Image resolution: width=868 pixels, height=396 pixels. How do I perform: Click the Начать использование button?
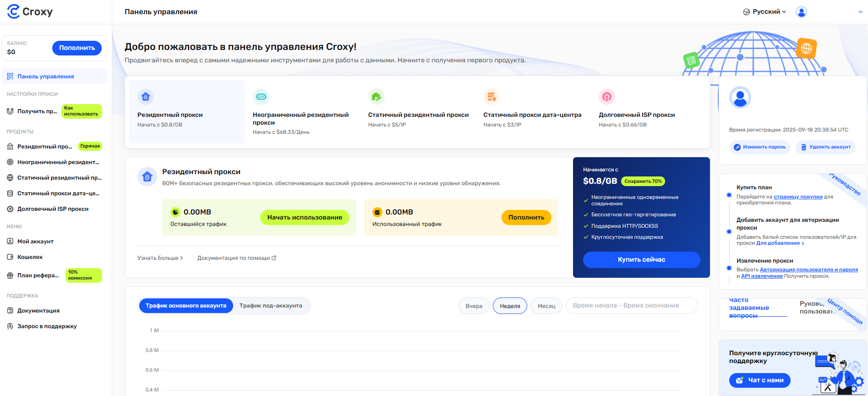(305, 217)
